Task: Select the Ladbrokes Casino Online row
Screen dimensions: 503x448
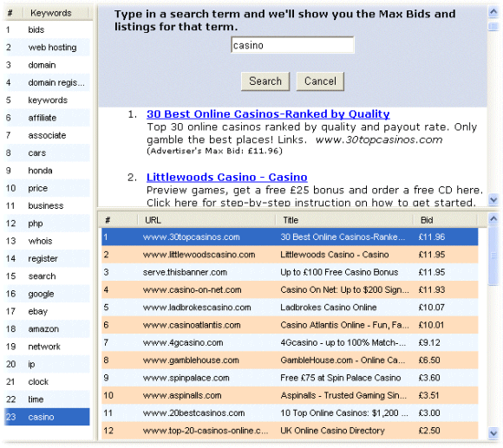Action: coord(290,308)
